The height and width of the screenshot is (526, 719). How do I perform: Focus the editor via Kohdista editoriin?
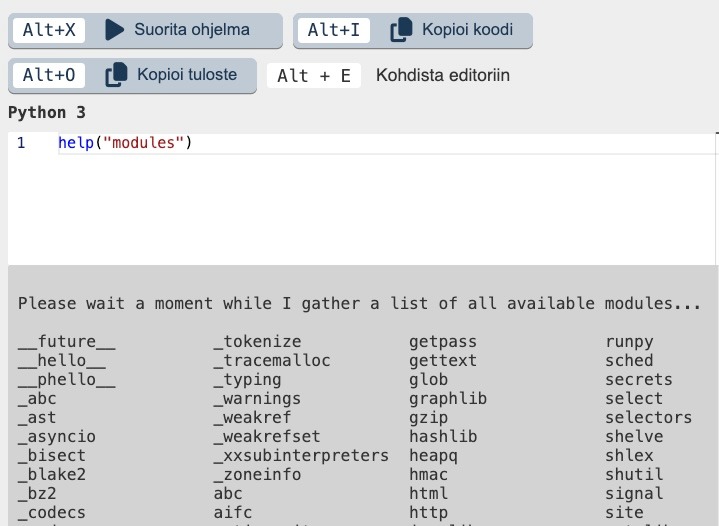[x=442, y=75]
